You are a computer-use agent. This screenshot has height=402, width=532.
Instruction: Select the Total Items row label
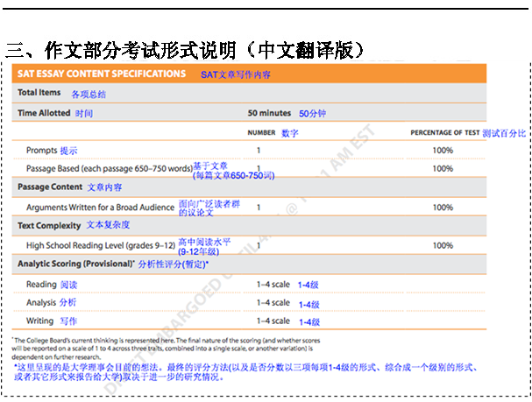(39, 93)
